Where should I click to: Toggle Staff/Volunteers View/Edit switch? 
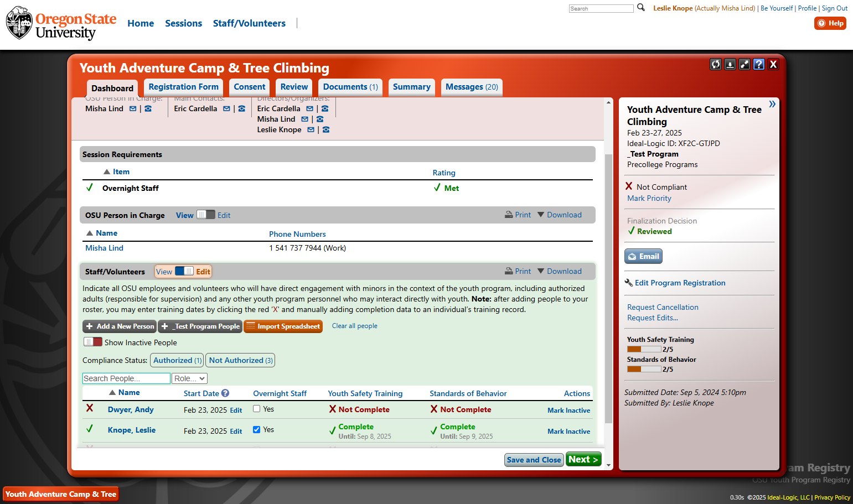pos(184,271)
